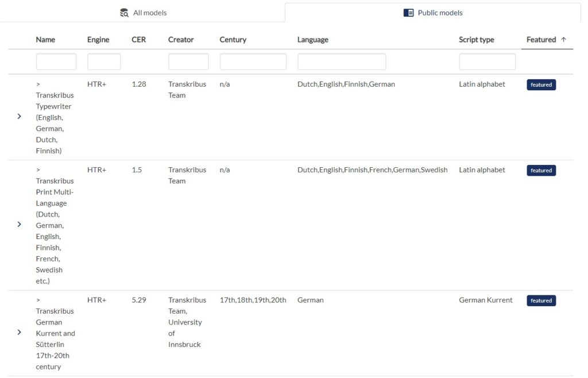This screenshot has width=588, height=378.
Task: Focus the Century filter input field
Action: pos(253,61)
